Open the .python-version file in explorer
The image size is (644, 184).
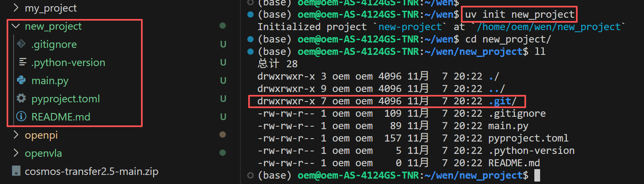point(68,62)
